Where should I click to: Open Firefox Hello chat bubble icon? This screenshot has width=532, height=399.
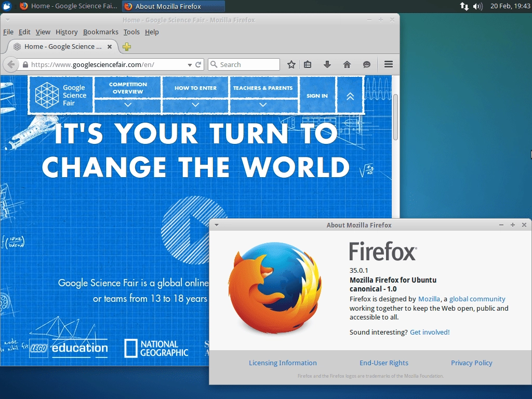366,64
